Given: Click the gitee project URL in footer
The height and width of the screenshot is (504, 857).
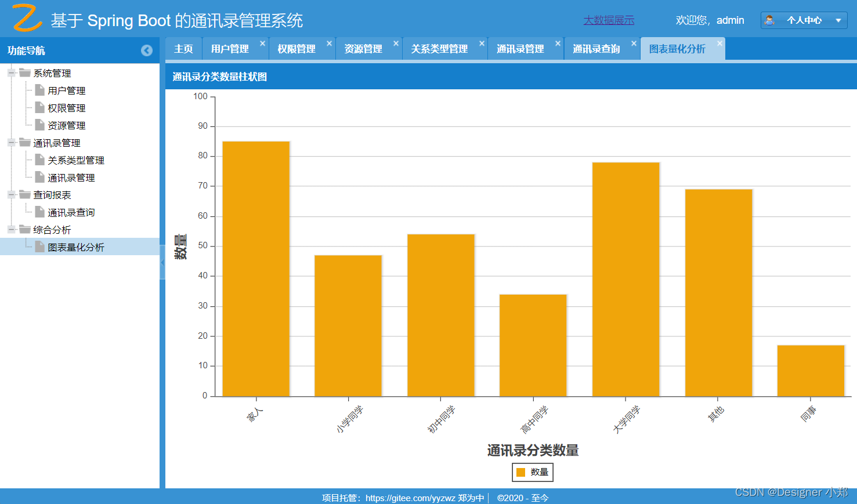Looking at the screenshot, I should coord(411,498).
